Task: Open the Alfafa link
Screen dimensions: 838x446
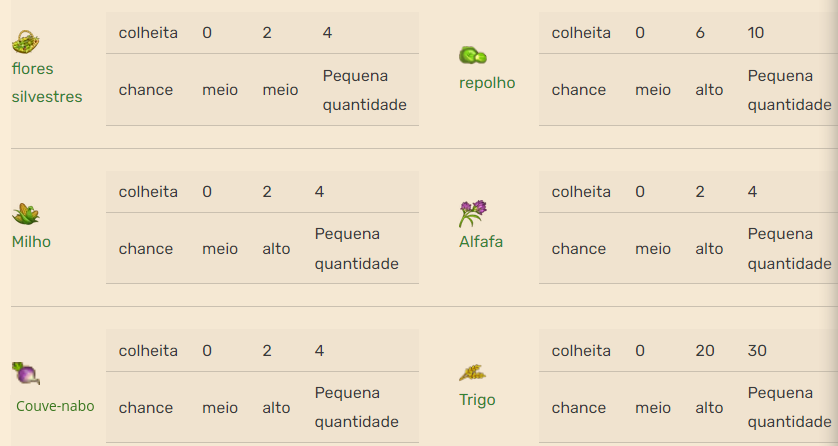Action: [x=481, y=242]
